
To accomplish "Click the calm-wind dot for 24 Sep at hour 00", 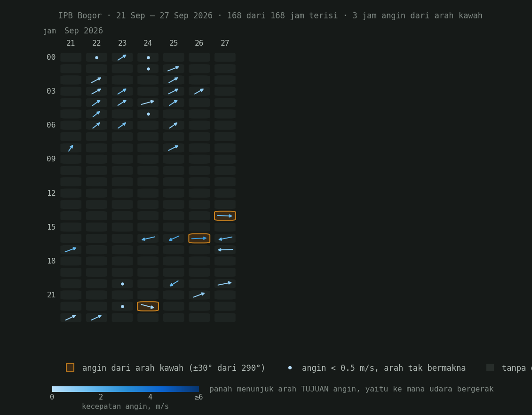I will pos(148,58).
